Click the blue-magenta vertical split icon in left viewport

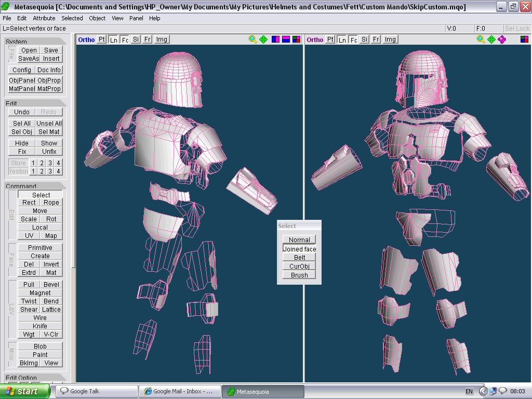[x=275, y=39]
